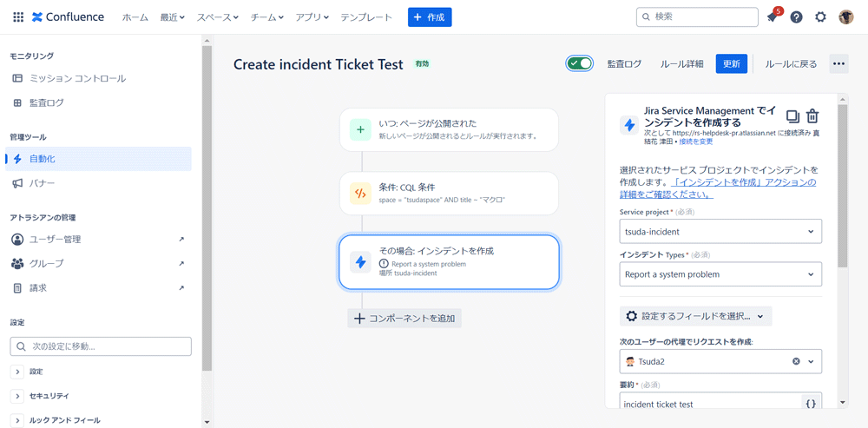Open the settings gear icon in header

point(820,17)
